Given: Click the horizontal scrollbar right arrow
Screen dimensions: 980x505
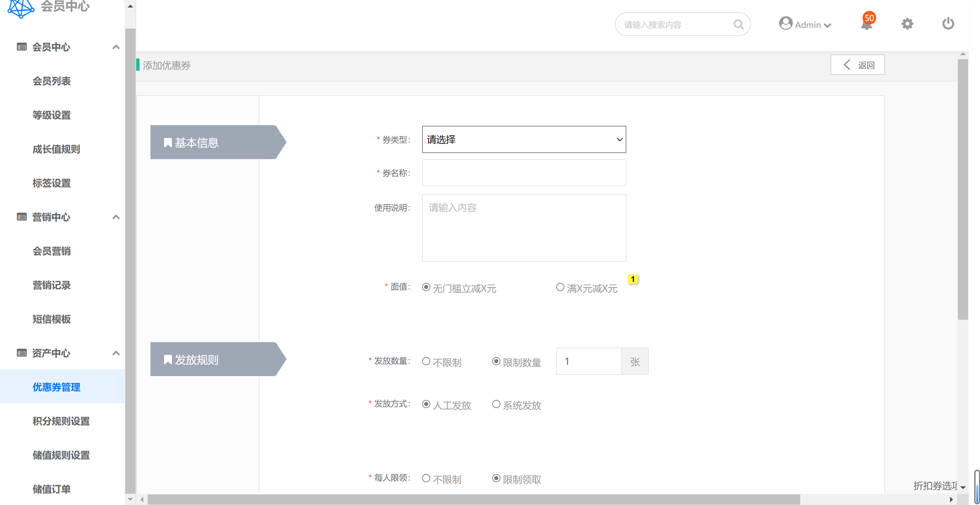Looking at the screenshot, I should coord(951,499).
